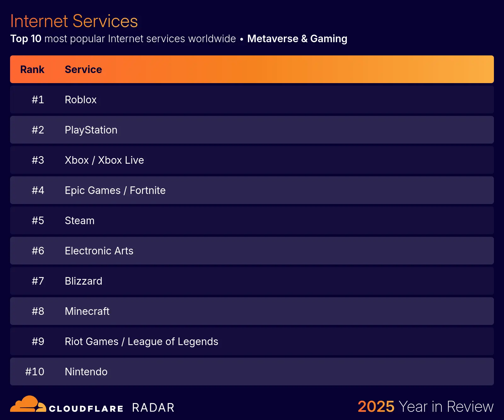The width and height of the screenshot is (504, 420).
Task: Click the CLOUDFLARE wordmark text
Action: tap(86, 409)
